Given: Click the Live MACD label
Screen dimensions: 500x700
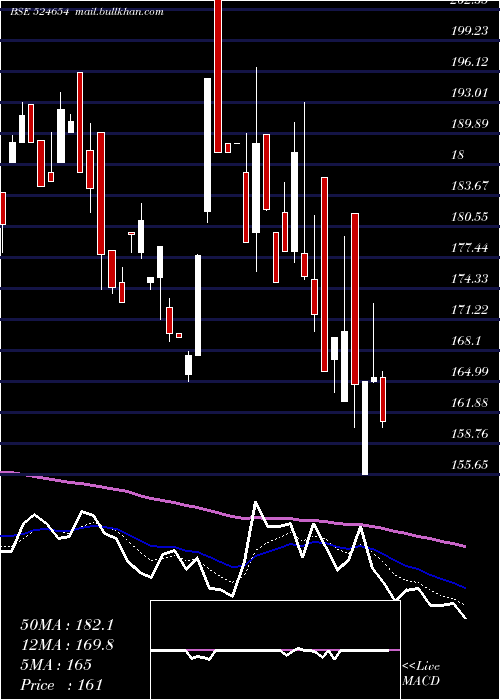Looking at the screenshot, I should [x=421, y=673].
